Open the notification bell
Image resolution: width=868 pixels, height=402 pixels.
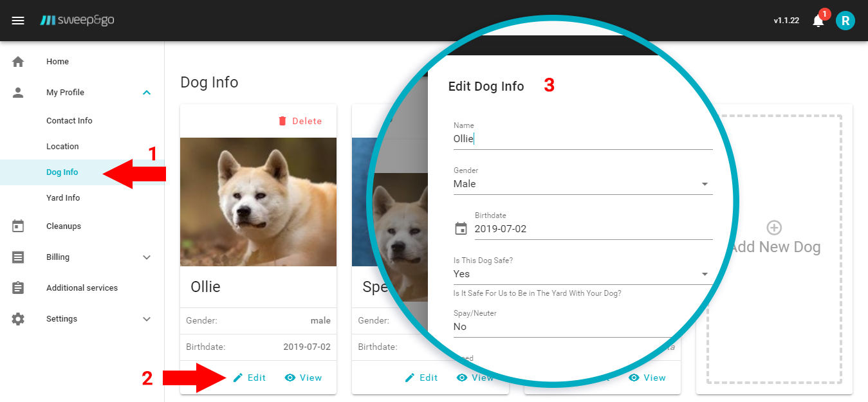(x=818, y=21)
